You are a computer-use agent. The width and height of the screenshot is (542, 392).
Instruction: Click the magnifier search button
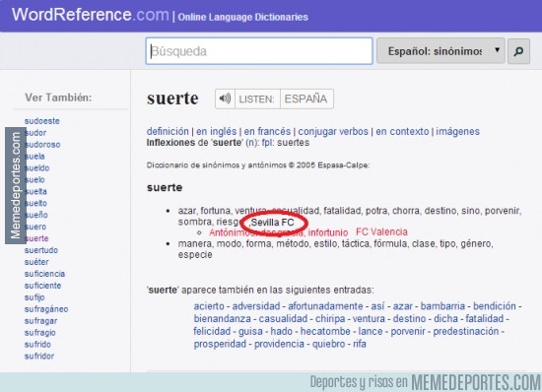click(518, 51)
